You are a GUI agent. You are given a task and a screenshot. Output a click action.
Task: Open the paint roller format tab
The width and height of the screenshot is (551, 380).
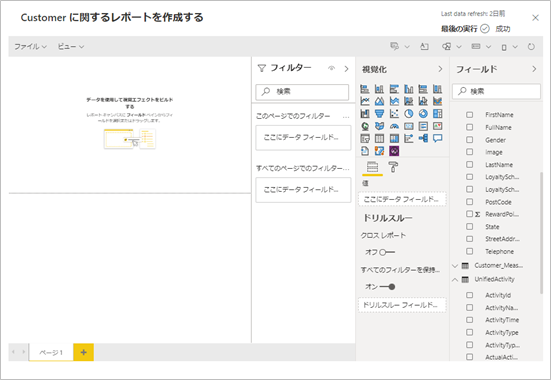[393, 167]
